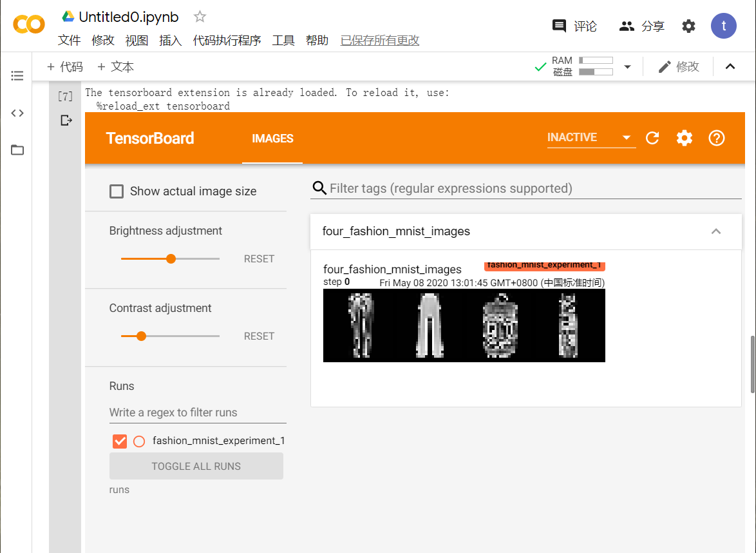Open the 视图 menu

click(137, 41)
